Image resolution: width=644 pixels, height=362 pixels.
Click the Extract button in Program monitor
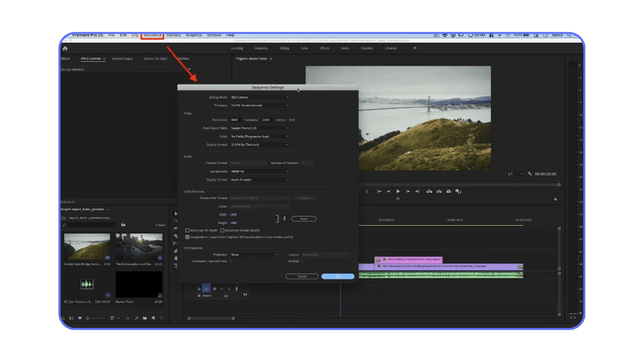(439, 191)
